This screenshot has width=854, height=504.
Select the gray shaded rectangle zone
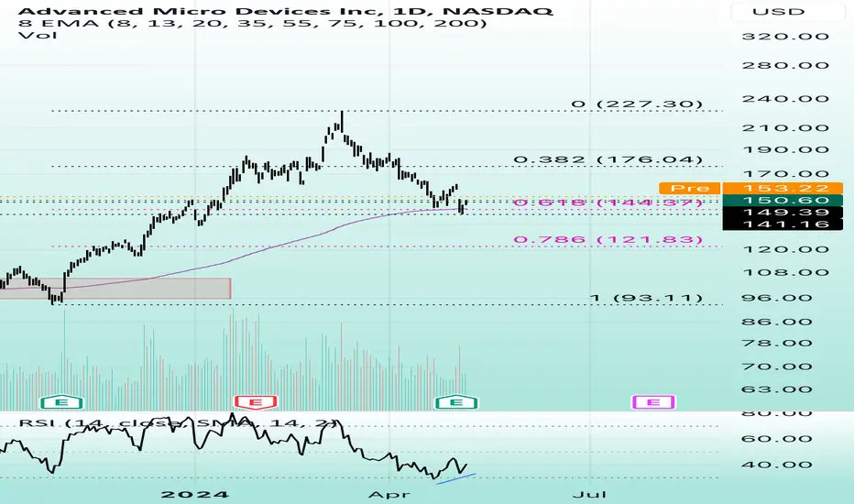click(x=115, y=289)
